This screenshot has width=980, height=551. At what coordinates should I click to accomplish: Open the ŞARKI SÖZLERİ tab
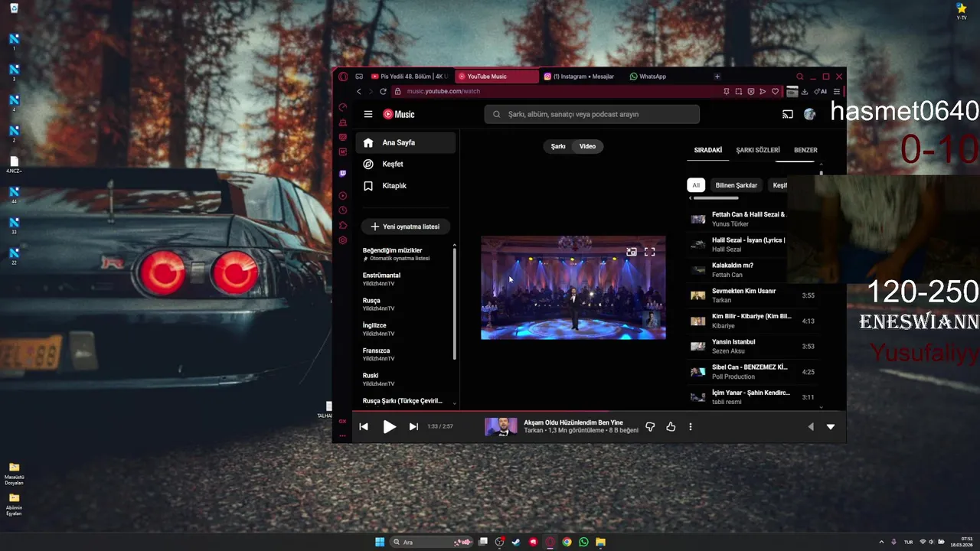[758, 150]
